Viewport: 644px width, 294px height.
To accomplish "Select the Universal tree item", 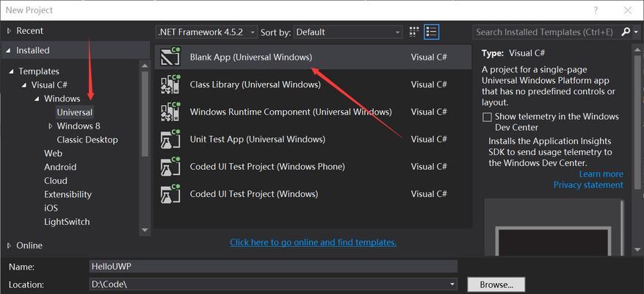I will click(75, 112).
